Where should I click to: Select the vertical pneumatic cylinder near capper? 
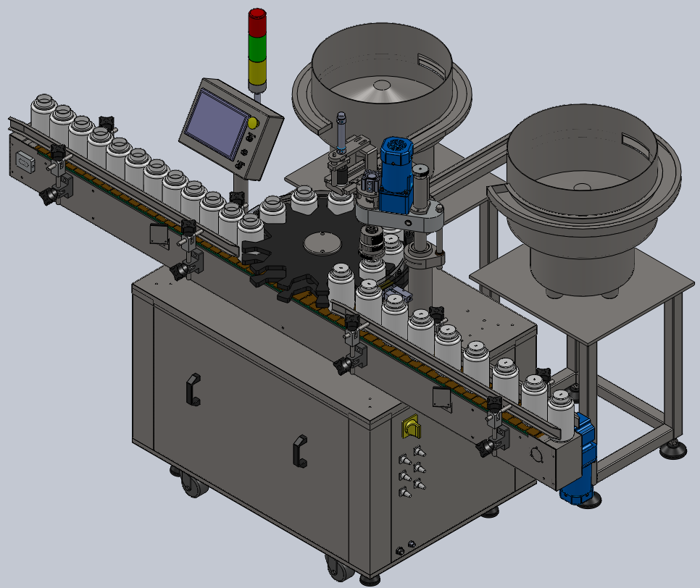pos(342,132)
